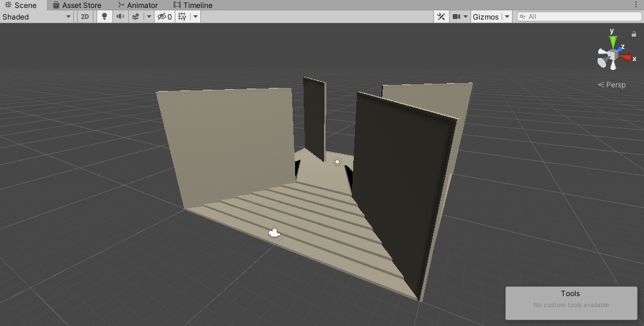Toggle scene lighting with the lightbulb icon

(x=104, y=16)
